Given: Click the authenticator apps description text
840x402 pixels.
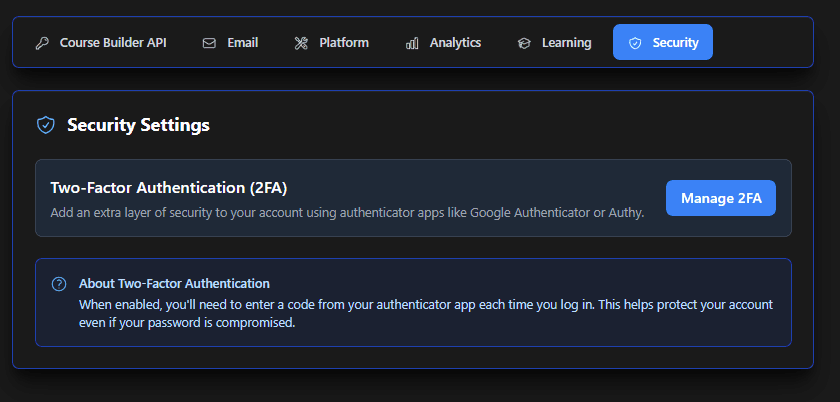Looking at the screenshot, I should pyautogui.click(x=347, y=212).
